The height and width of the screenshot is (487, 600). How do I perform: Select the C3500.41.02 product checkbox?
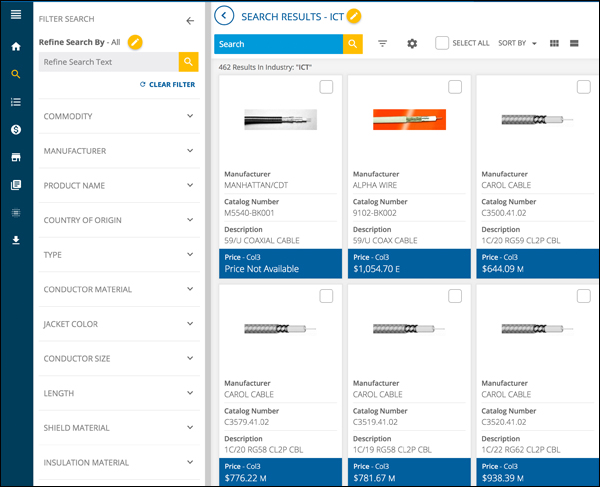[584, 87]
